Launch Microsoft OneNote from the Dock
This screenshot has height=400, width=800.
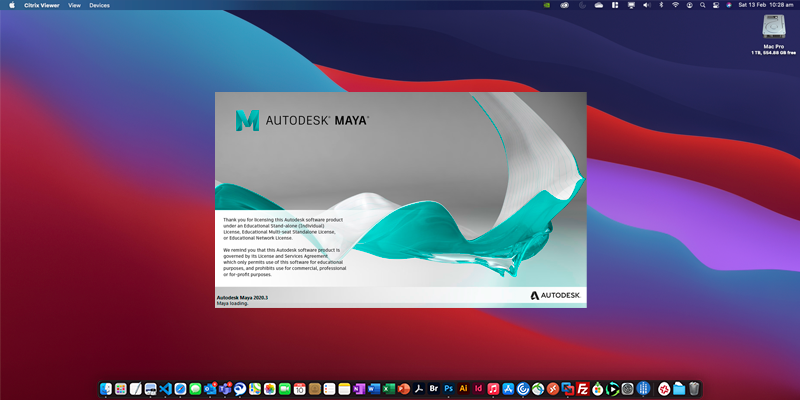tap(359, 389)
